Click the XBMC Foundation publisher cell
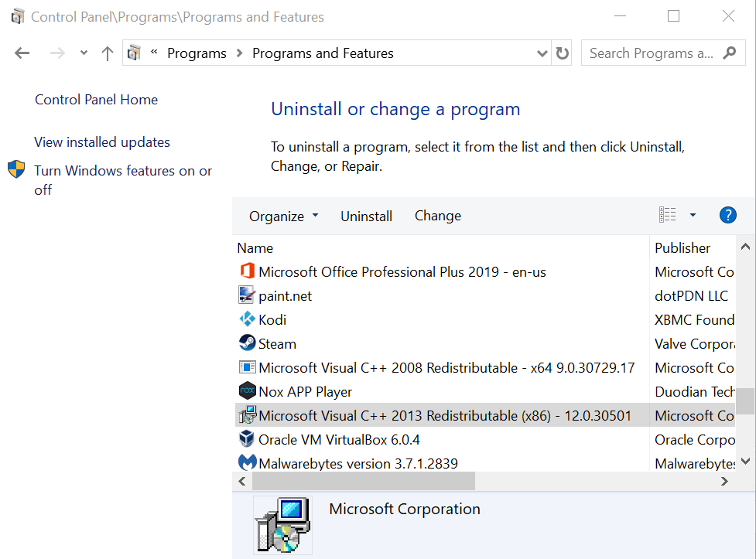Image resolution: width=756 pixels, height=559 pixels. tap(695, 320)
